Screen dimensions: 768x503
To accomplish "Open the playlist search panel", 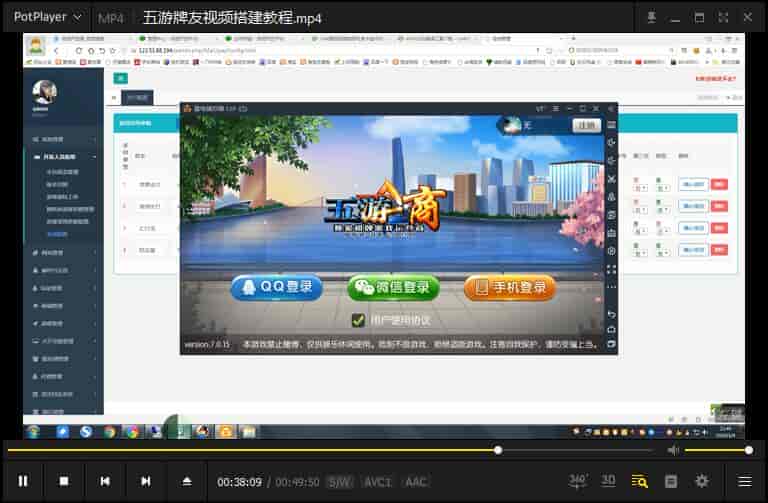I will pyautogui.click(x=639, y=481).
